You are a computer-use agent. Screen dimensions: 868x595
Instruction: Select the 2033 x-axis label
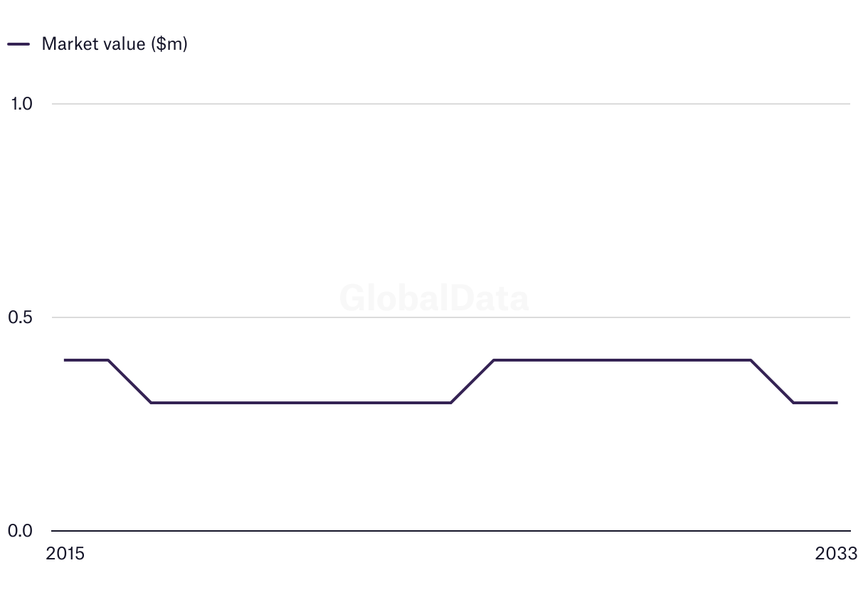pos(837,554)
